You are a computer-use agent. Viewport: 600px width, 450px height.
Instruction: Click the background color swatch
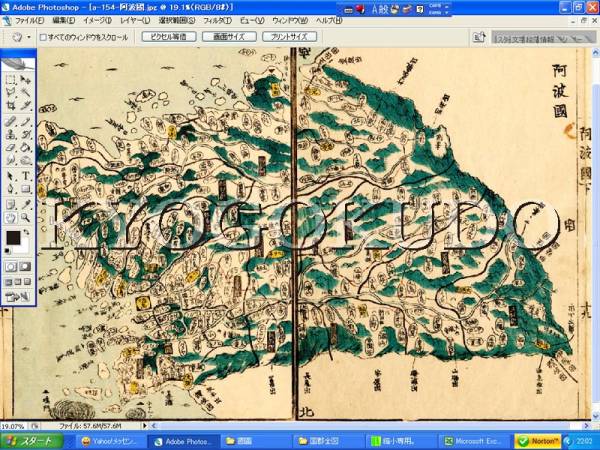coord(24,246)
